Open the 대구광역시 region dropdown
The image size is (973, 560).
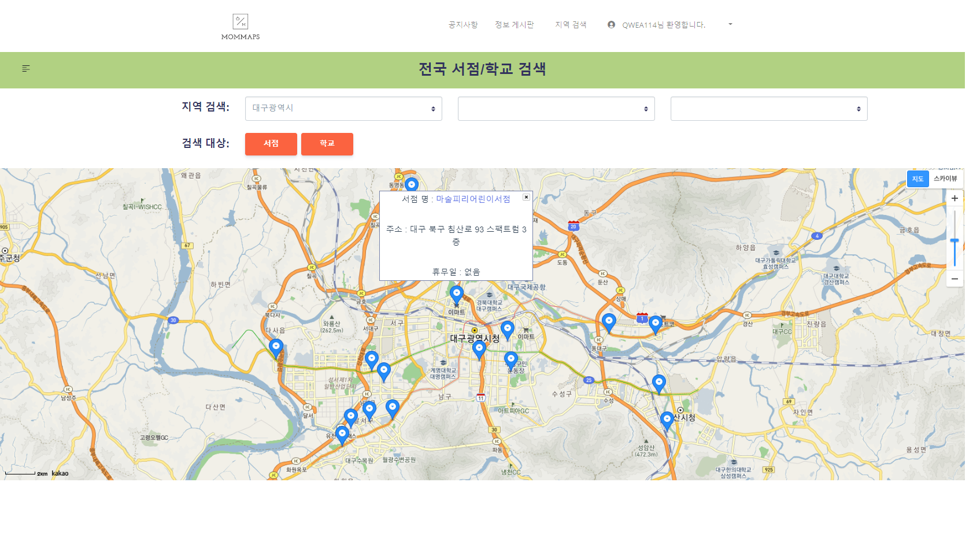click(343, 108)
